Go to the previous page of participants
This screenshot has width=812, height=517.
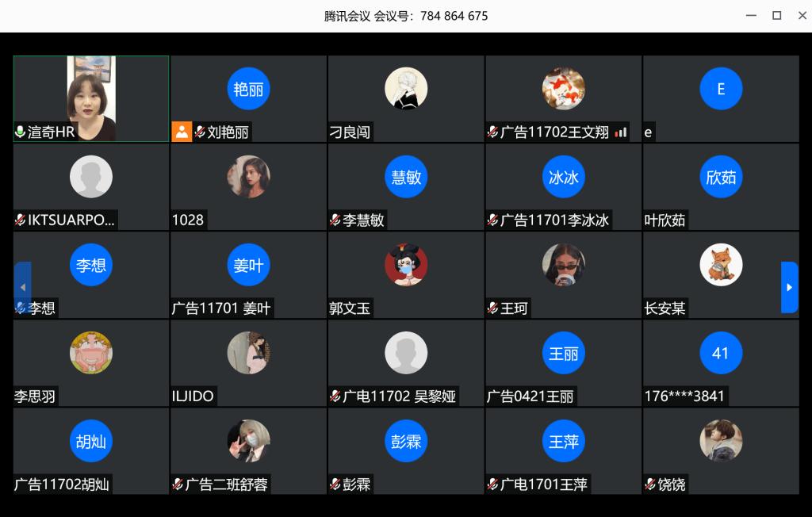click(22, 287)
